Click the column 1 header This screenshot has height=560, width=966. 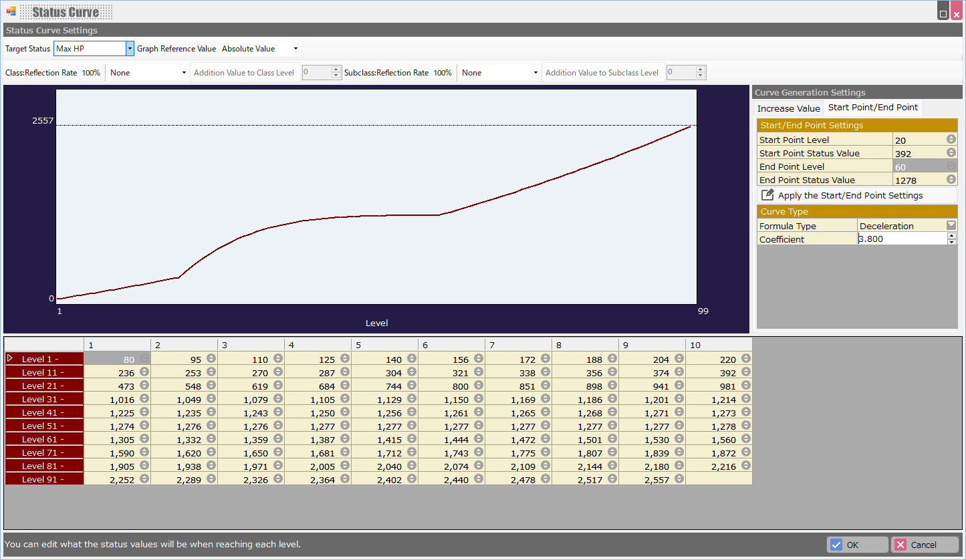click(117, 345)
